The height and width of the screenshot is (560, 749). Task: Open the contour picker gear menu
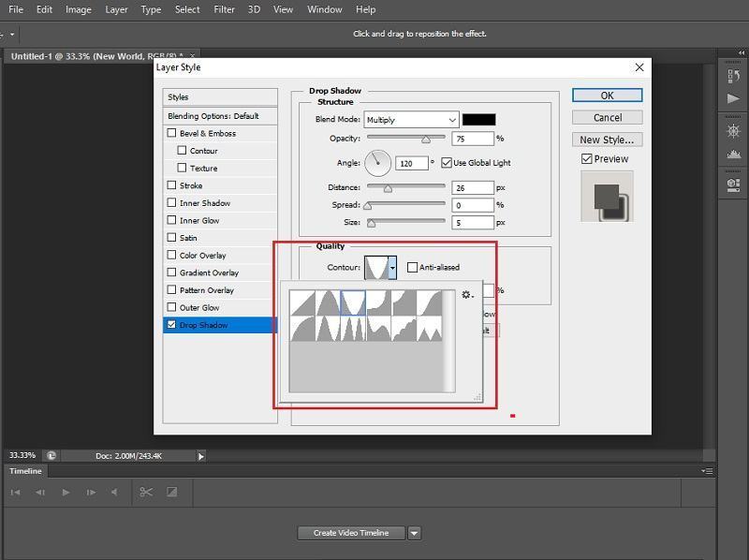tap(465, 295)
